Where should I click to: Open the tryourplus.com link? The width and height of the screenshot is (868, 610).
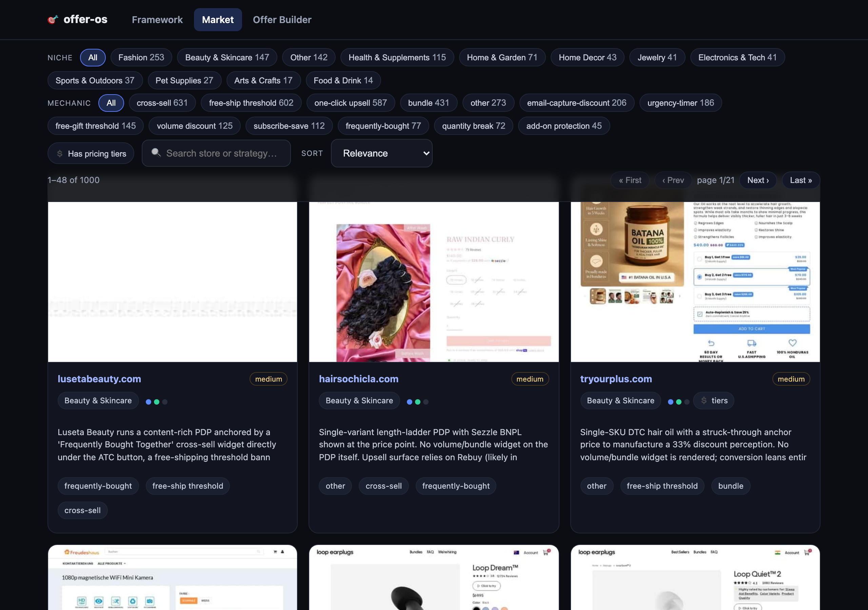[616, 379]
